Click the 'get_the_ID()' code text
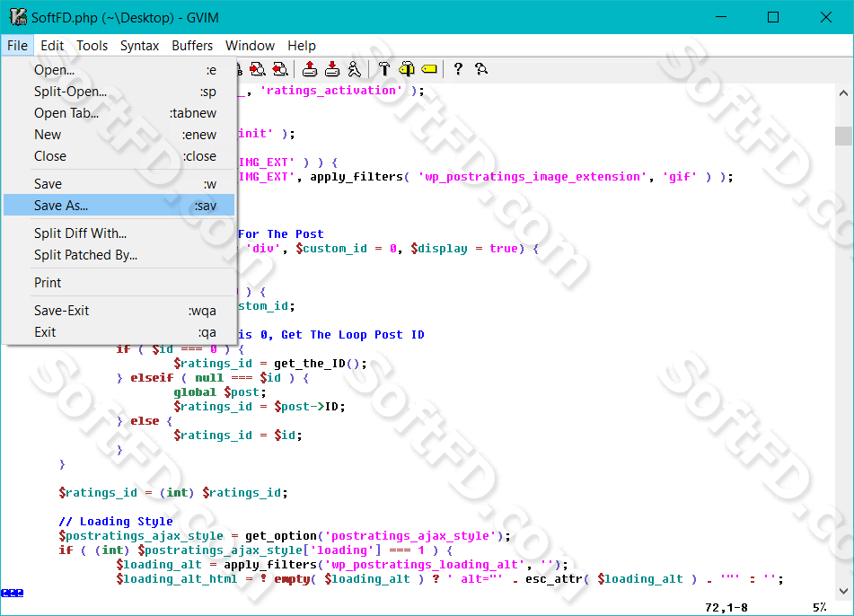The image size is (854, 616). (x=320, y=364)
